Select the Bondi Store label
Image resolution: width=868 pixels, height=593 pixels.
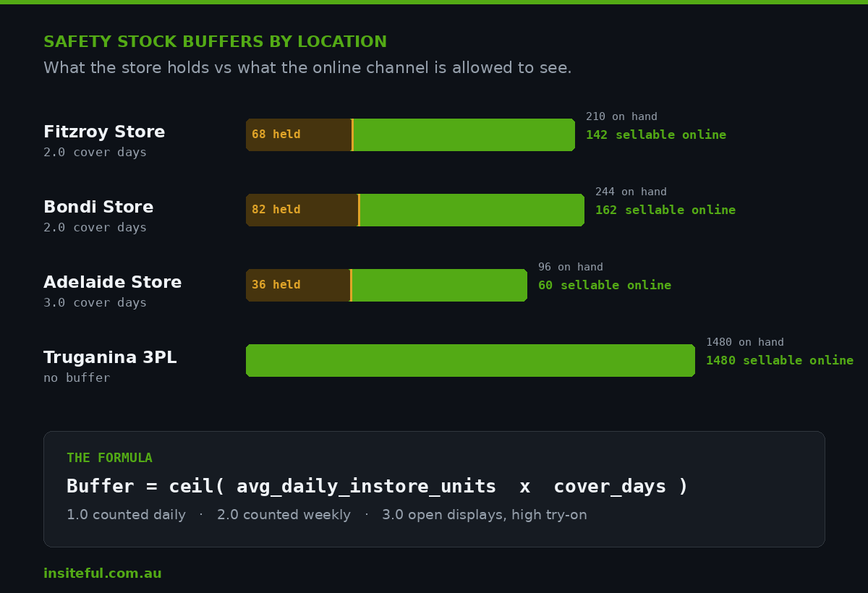tap(98, 208)
